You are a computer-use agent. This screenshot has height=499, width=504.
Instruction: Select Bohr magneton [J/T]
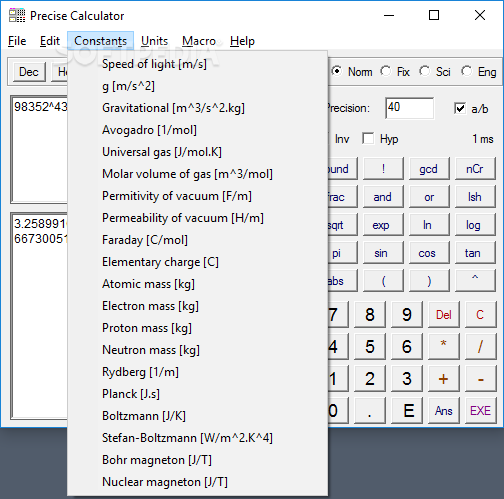pos(197,460)
